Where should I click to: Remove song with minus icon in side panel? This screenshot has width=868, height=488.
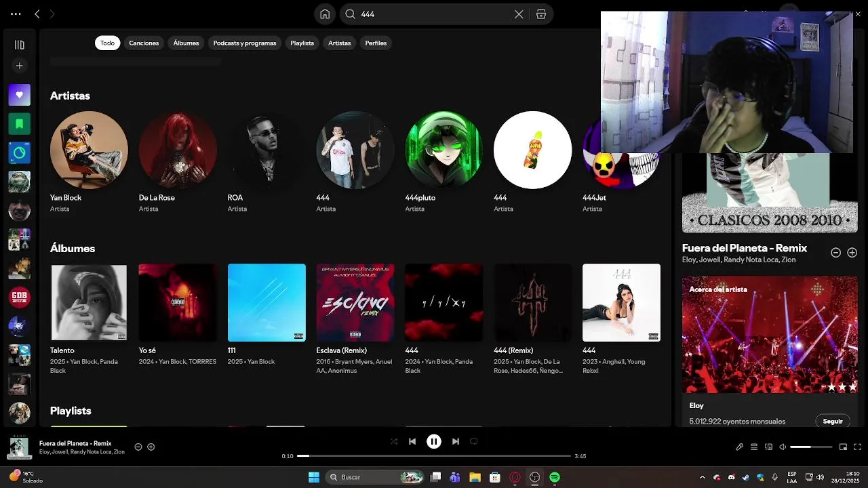835,252
